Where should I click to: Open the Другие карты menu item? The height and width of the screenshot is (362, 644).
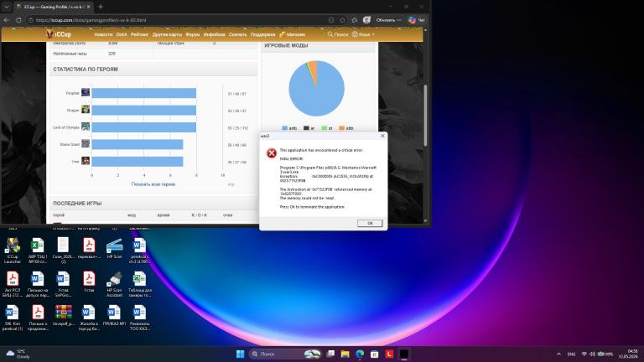(x=167, y=34)
